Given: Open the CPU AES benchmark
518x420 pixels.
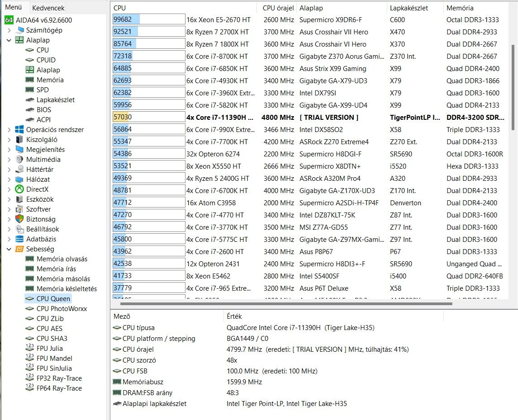Looking at the screenshot, I should (x=49, y=328).
